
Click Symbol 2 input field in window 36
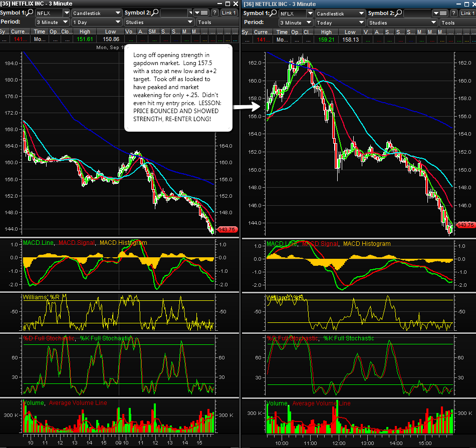pos(417,14)
